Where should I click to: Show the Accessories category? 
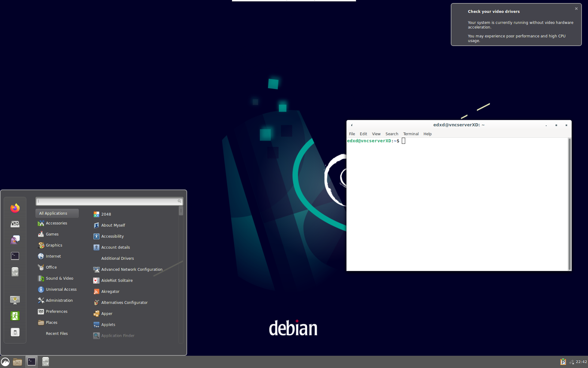point(57,223)
